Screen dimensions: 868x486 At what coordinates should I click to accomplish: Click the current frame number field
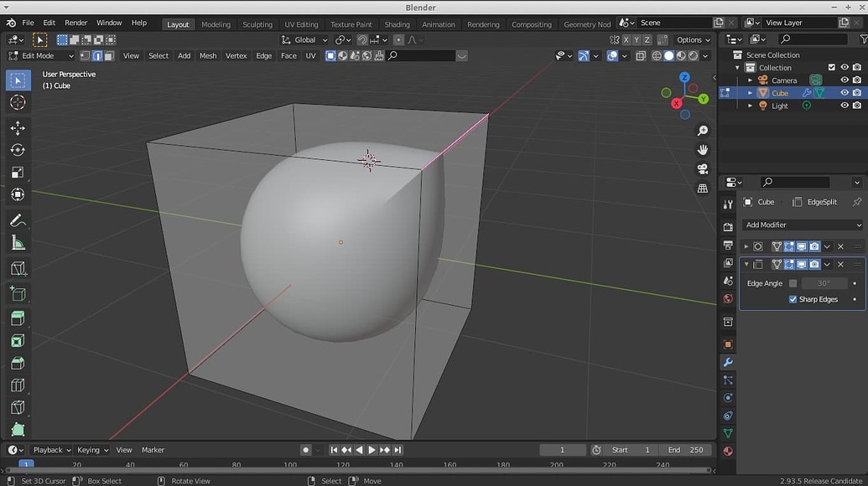point(563,450)
